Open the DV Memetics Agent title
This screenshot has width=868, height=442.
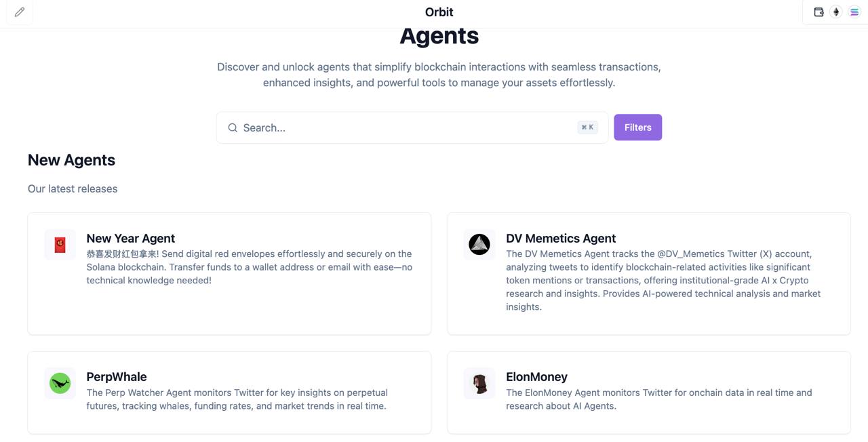tap(561, 238)
